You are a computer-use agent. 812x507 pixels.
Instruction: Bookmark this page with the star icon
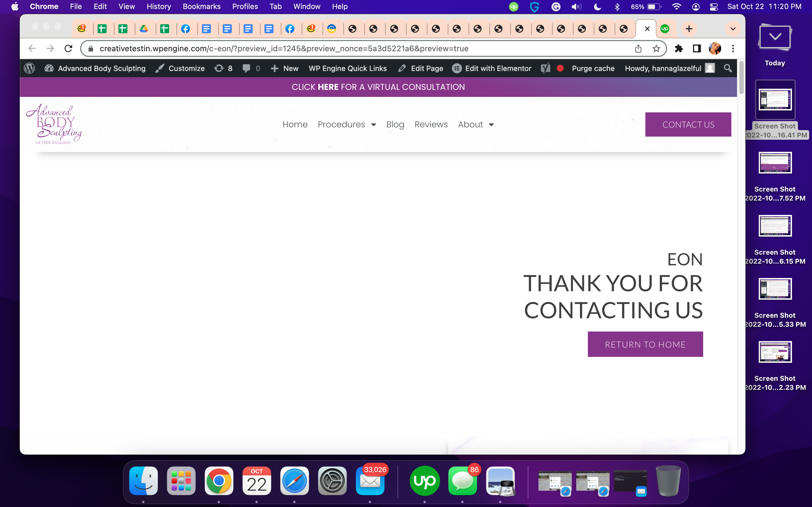click(656, 49)
